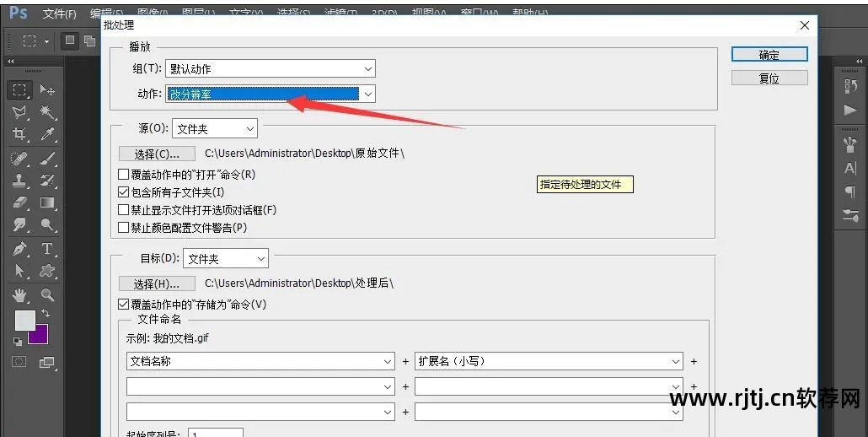This screenshot has height=437, width=868.
Task: Expand the right panel dock with double arrow
Action: pos(859,62)
